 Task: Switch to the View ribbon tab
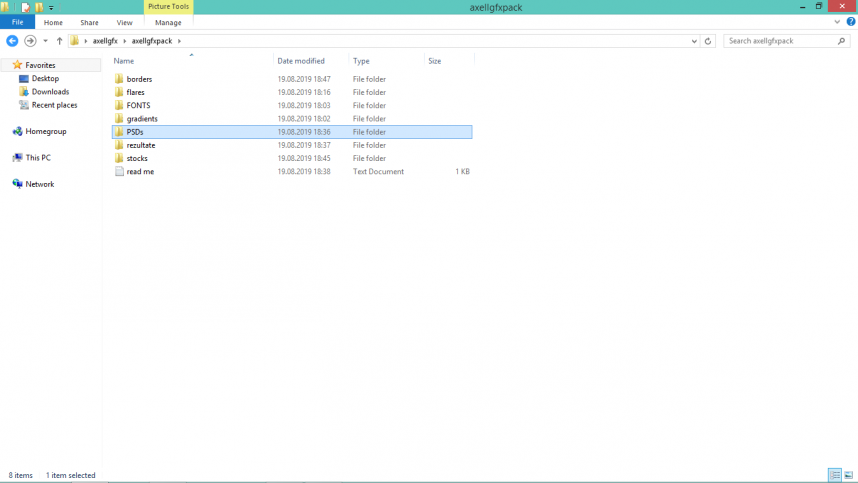(x=124, y=22)
